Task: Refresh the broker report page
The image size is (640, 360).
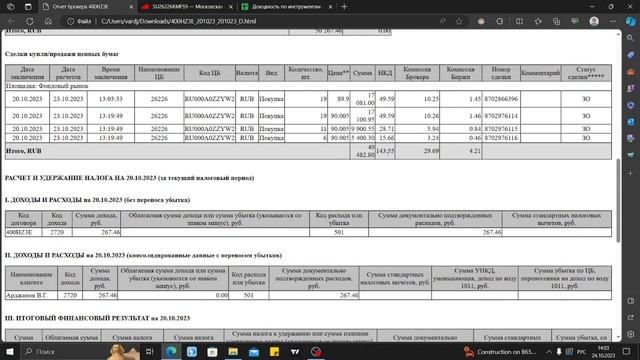Action: [x=30, y=21]
